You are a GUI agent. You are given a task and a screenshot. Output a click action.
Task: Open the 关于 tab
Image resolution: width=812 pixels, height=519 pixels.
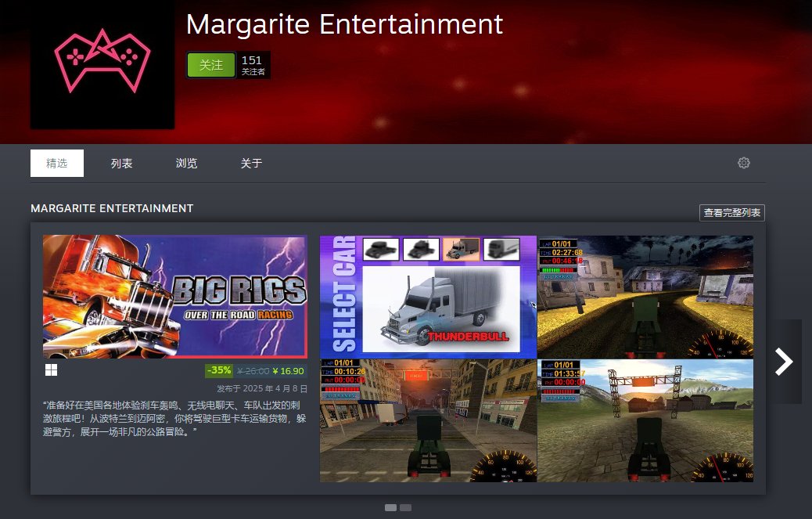pos(251,163)
